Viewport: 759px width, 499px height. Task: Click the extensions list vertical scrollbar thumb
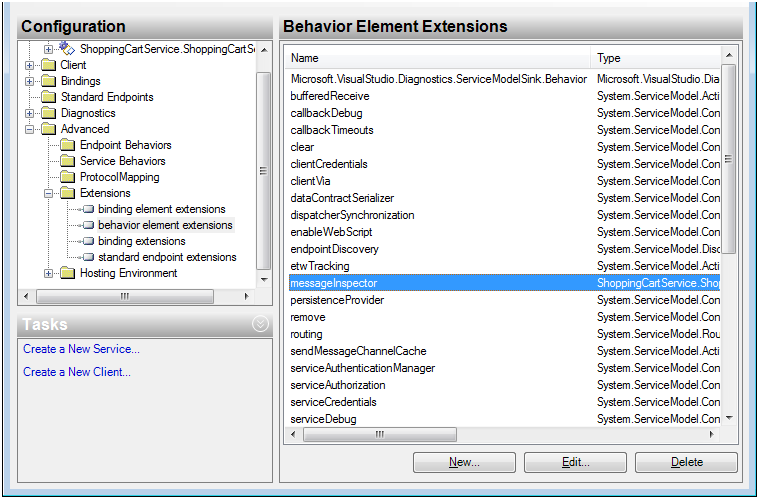[729, 159]
